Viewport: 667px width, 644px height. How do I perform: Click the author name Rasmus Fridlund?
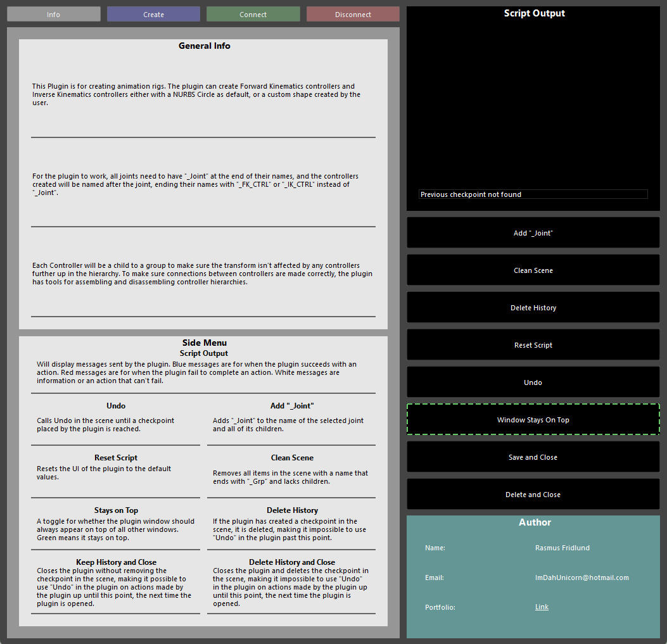(x=562, y=548)
